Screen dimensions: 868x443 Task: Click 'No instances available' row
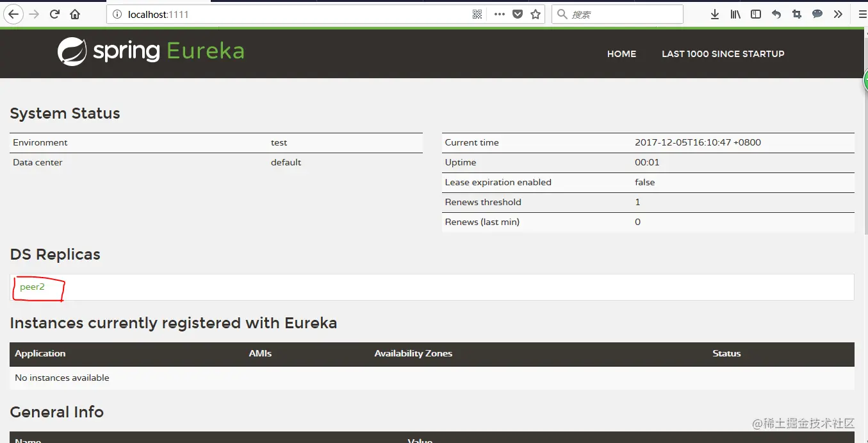(x=432, y=378)
